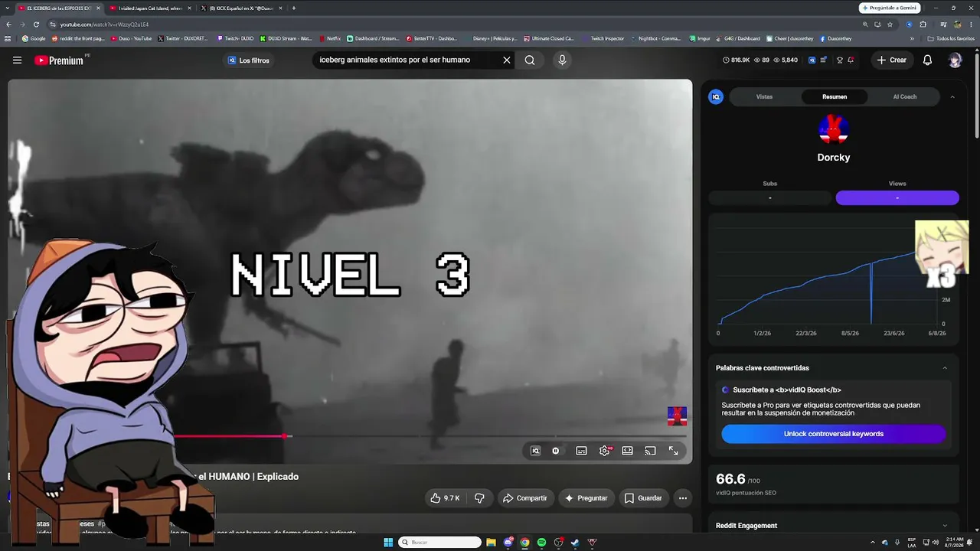
Task: Open the Crear create menu
Action: (892, 60)
